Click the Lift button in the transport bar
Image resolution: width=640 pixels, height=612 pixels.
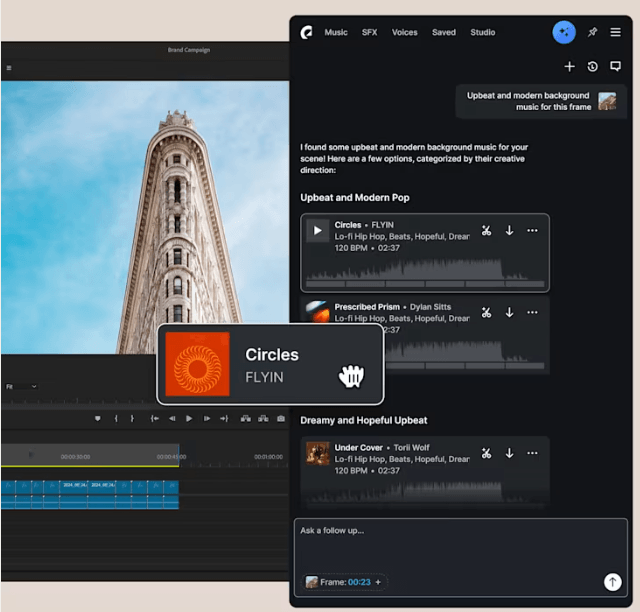(245, 418)
